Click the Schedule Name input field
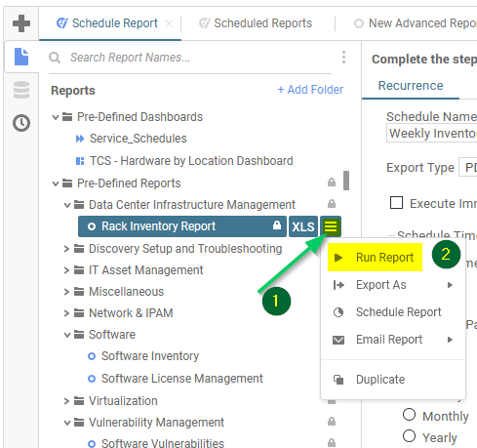Screen dimensions: 477x448 (x=432, y=134)
